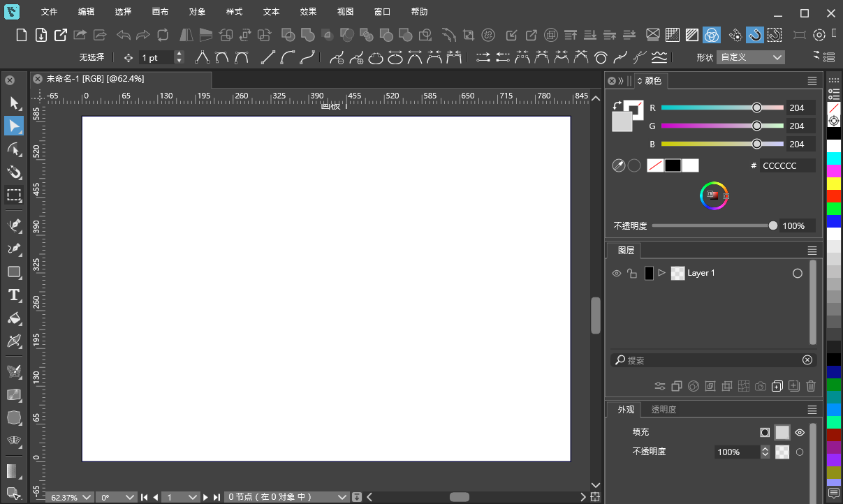Open the 文件 menu
The image size is (843, 504).
pyautogui.click(x=49, y=11)
